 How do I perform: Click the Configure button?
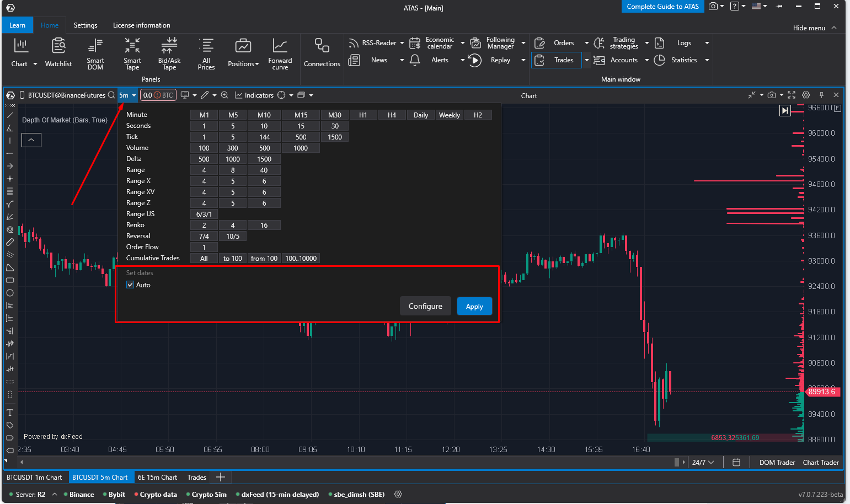pyautogui.click(x=425, y=306)
